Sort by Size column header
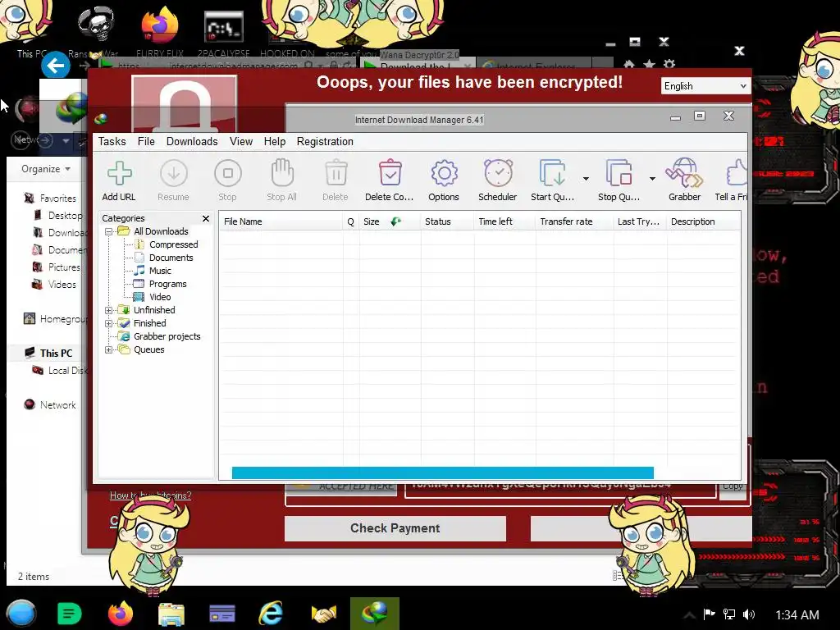Screen dimensions: 840x630 tap(390, 221)
